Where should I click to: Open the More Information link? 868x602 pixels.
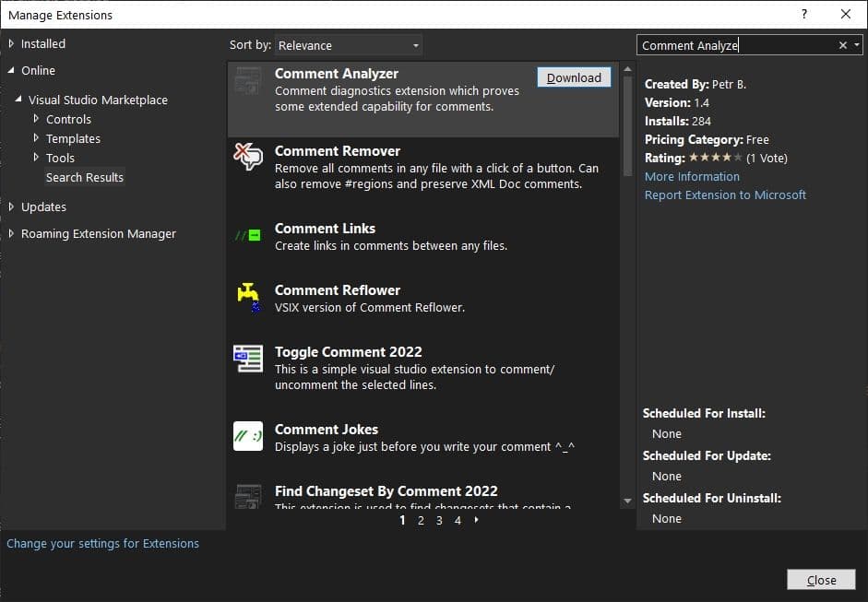[692, 176]
